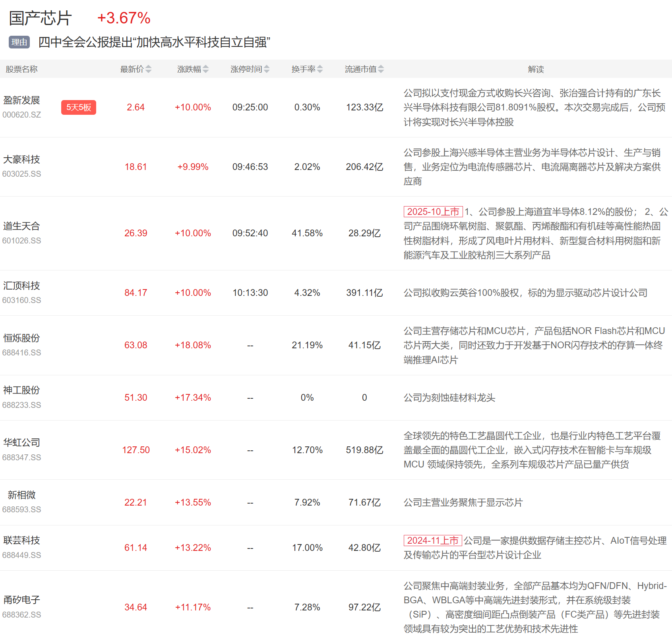Click the 理由 tag badge
The height and width of the screenshot is (641, 672).
(x=19, y=42)
